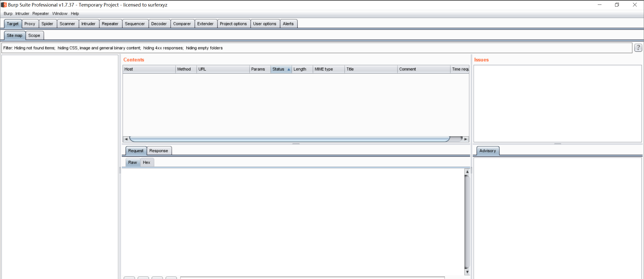The image size is (644, 279).
Task: Sort contents by Time requested column
Action: (x=460, y=69)
